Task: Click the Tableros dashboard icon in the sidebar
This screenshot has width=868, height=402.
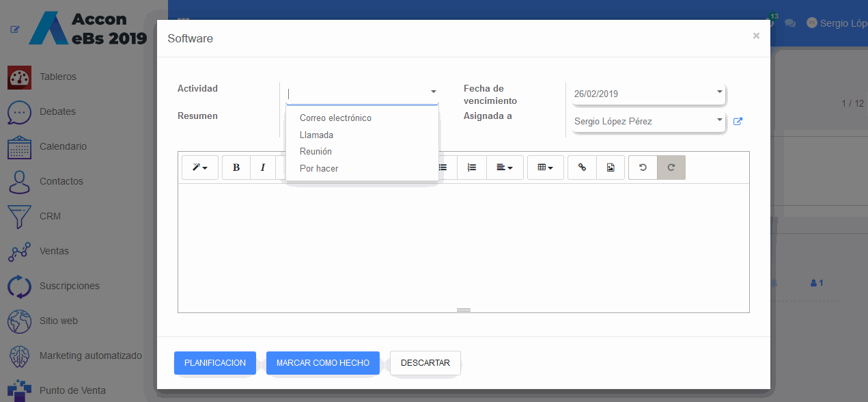Action: click(20, 77)
